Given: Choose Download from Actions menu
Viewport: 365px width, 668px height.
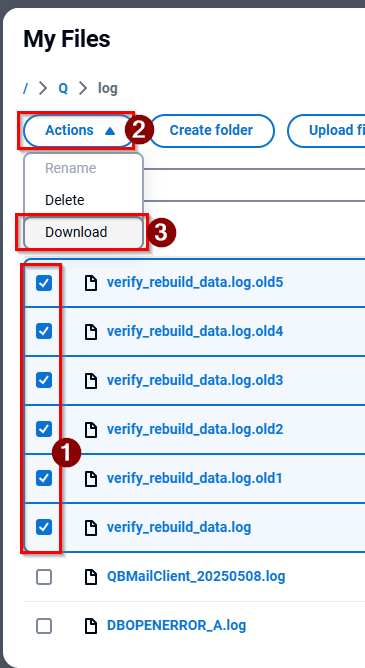Looking at the screenshot, I should [83, 232].
